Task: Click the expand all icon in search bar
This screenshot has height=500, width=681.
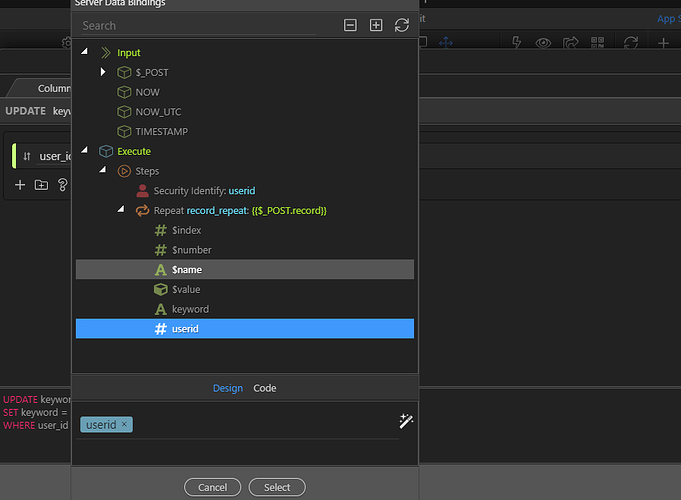Action: 376,25
